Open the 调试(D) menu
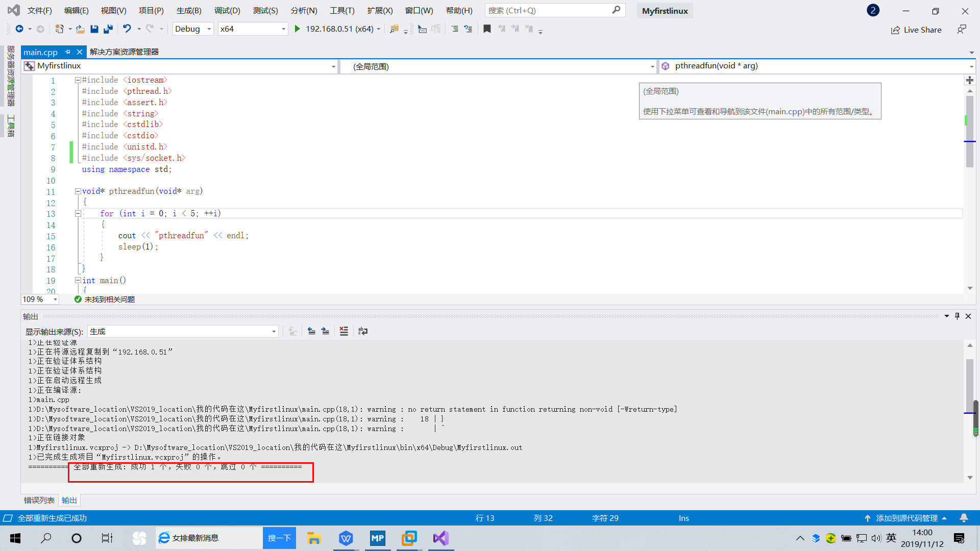Screen dimensions: 980x551 point(227,11)
